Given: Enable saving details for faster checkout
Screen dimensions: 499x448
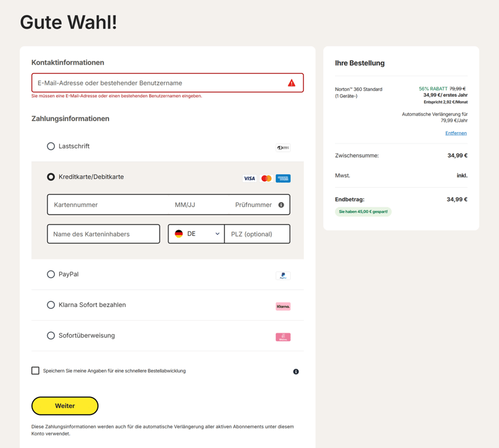Looking at the screenshot, I should click(x=36, y=371).
